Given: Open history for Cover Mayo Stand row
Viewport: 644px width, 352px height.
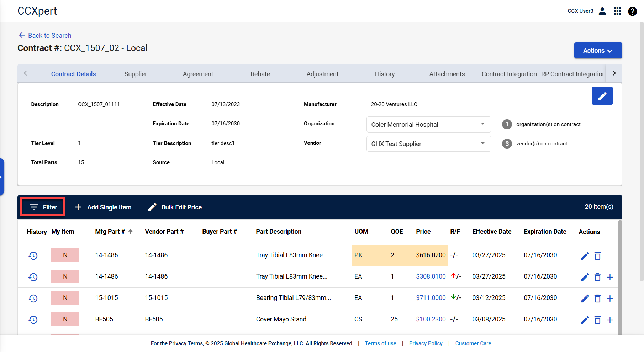Looking at the screenshot, I should point(33,320).
